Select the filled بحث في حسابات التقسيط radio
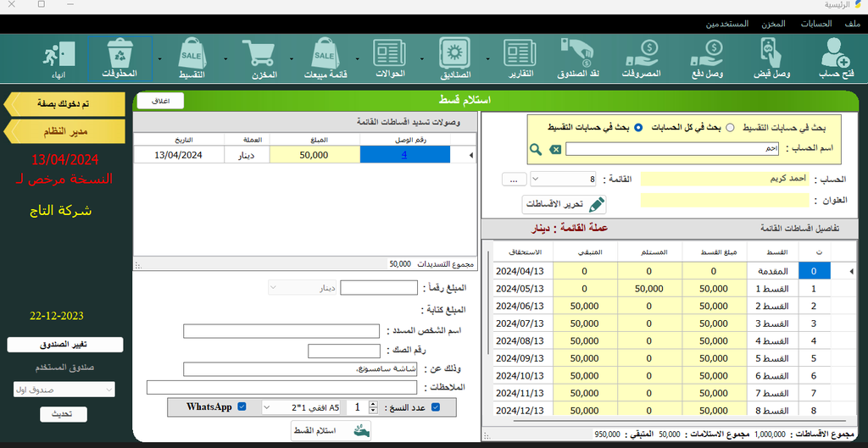The width and height of the screenshot is (868, 448). pos(637,128)
